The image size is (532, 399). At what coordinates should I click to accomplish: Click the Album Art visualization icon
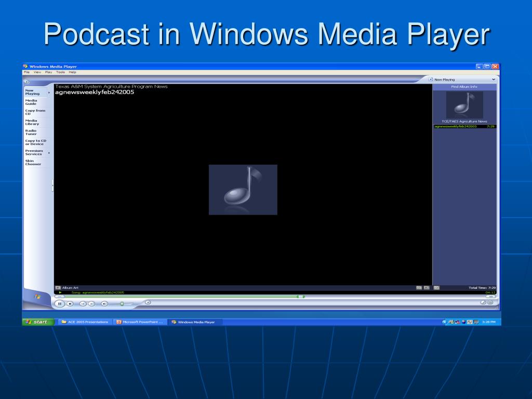coord(58,288)
